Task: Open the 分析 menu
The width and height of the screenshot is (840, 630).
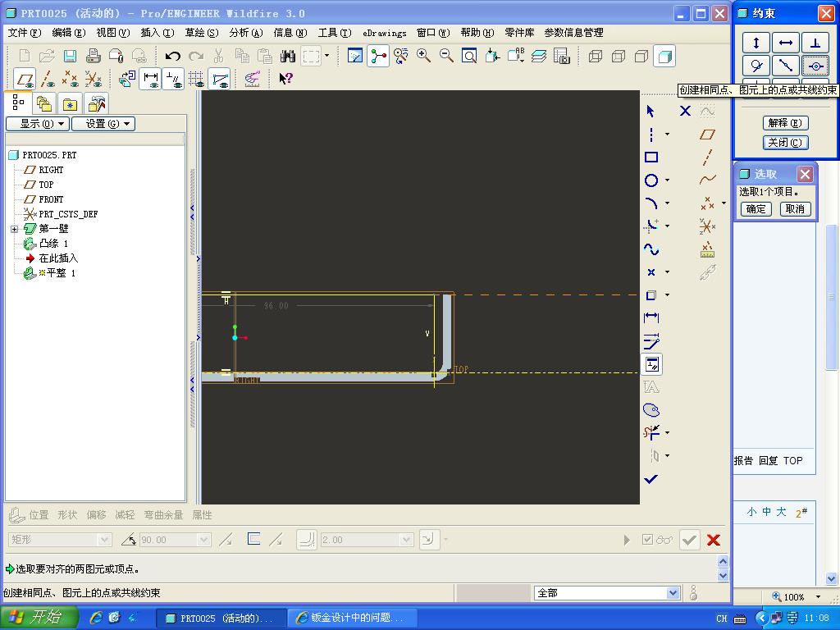Action: click(246, 33)
